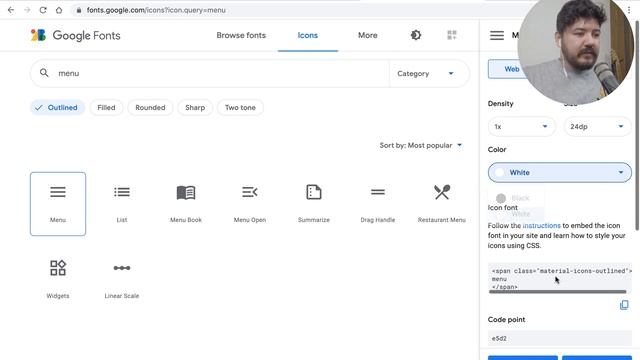Viewport: 640px width, 360px height.
Task: Open Browse fonts tab
Action: tap(241, 36)
